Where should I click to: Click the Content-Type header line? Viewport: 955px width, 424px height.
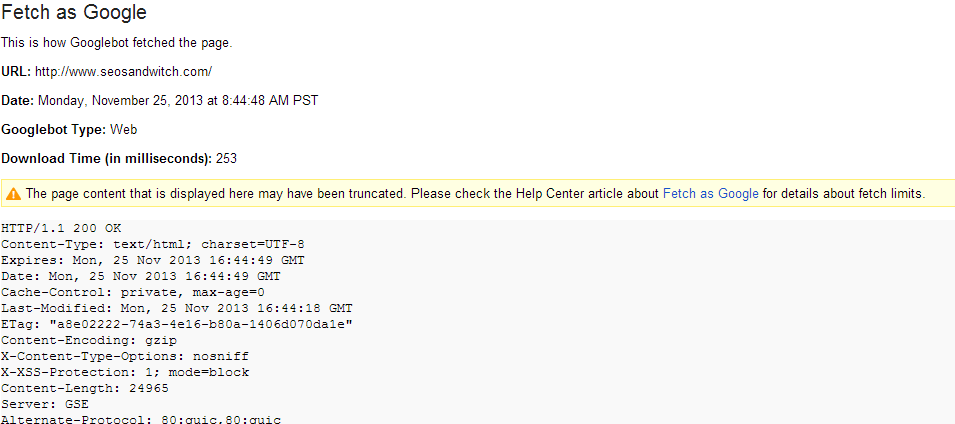click(x=152, y=244)
